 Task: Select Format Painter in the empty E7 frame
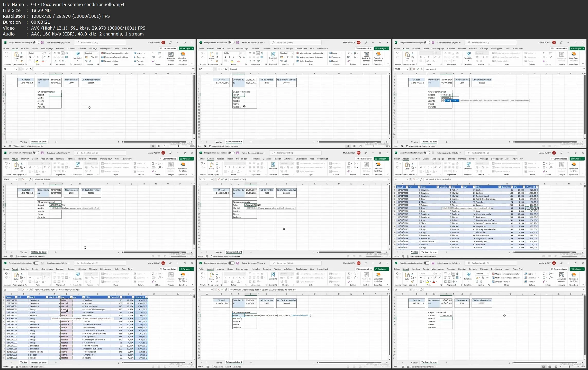click(x=22, y=61)
